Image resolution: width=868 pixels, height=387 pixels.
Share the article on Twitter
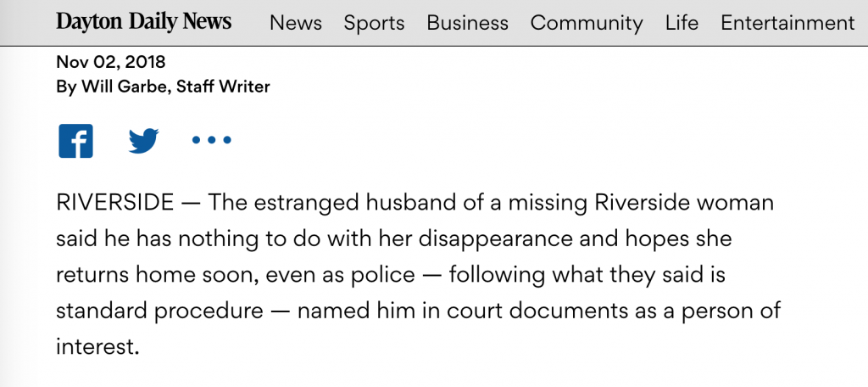point(143,140)
